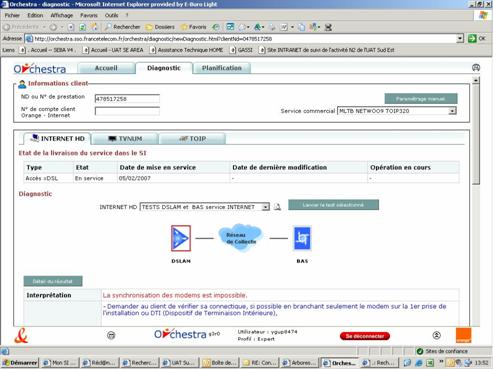Switch to the Planification tab

(x=222, y=68)
